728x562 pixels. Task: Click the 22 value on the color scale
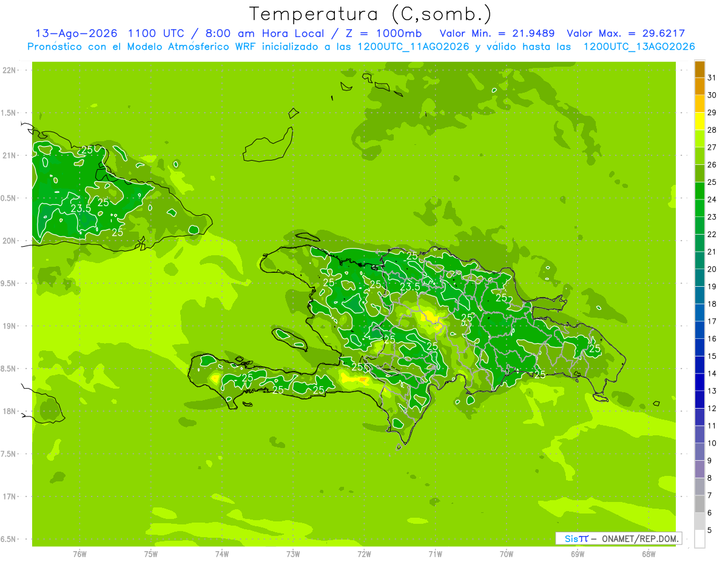coord(712,234)
